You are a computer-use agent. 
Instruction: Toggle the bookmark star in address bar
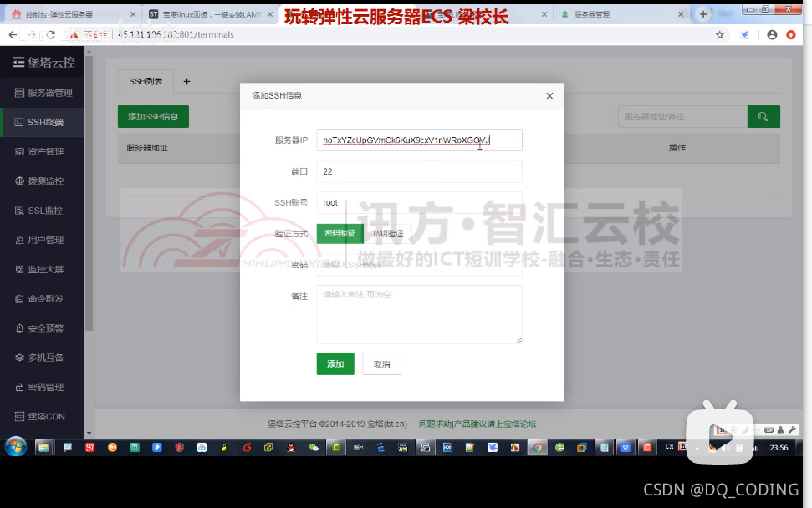click(x=718, y=35)
